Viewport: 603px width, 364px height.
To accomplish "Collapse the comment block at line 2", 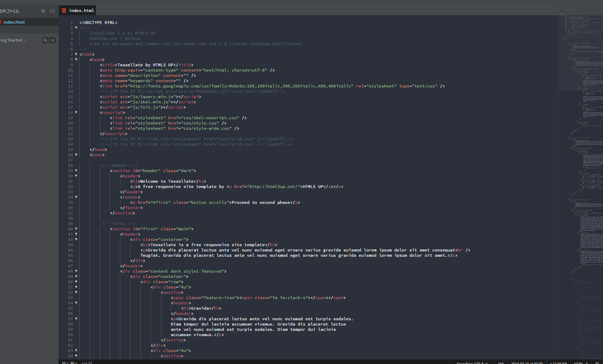I will pyautogui.click(x=76, y=28).
